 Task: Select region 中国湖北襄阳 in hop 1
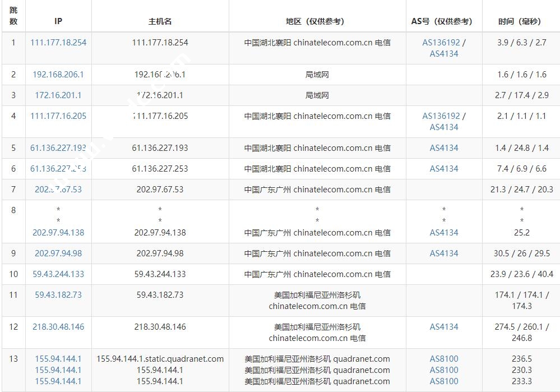coord(267,43)
